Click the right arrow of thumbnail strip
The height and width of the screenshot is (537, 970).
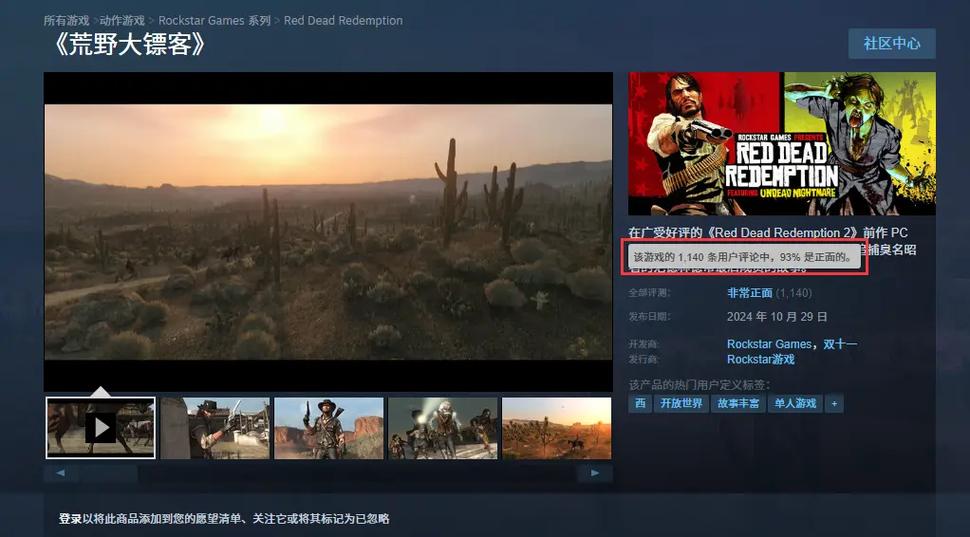click(x=594, y=473)
